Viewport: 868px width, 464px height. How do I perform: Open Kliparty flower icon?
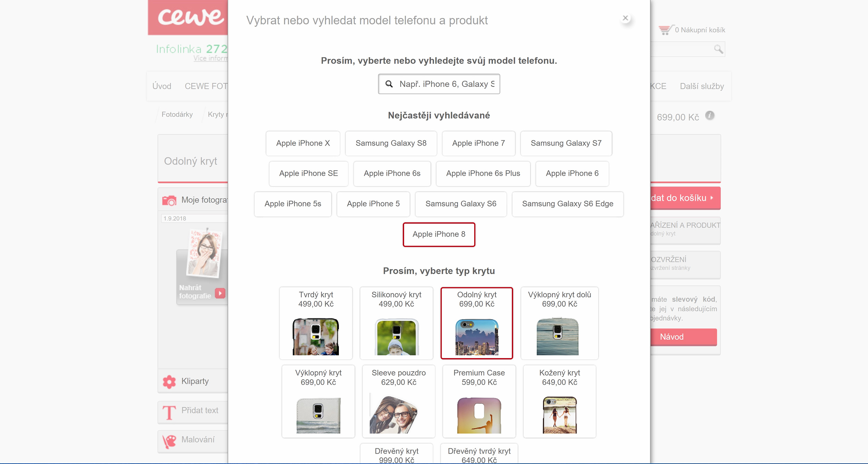tap(169, 382)
